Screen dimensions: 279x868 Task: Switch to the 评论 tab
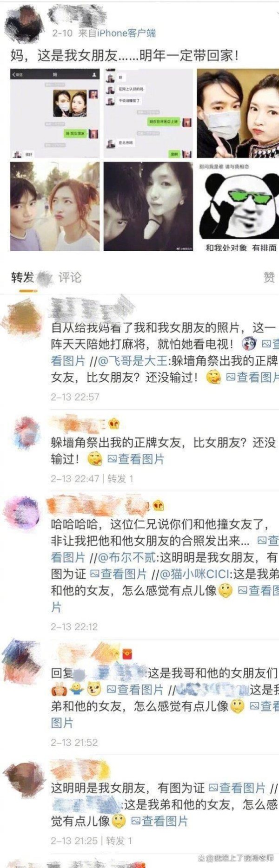(70, 277)
